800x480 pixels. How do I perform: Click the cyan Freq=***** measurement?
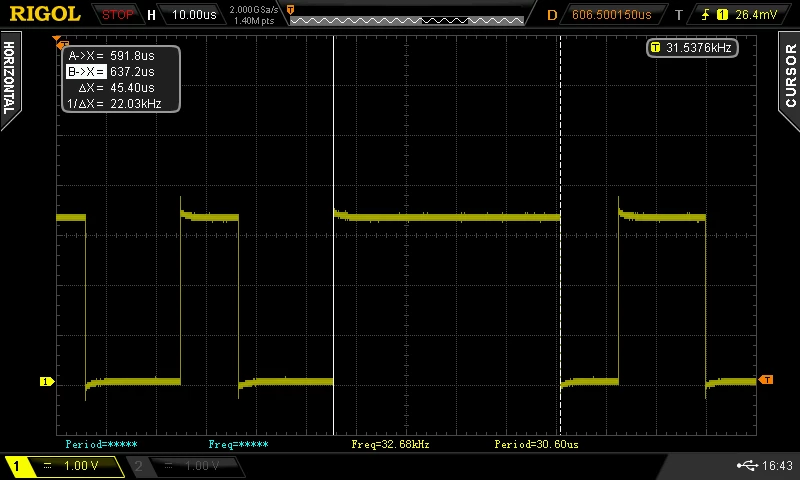238,444
